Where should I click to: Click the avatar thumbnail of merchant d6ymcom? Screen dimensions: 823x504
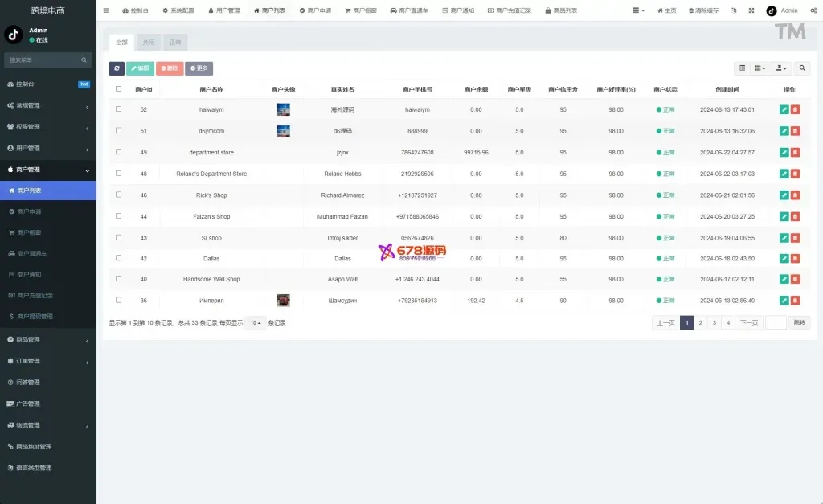(283, 131)
